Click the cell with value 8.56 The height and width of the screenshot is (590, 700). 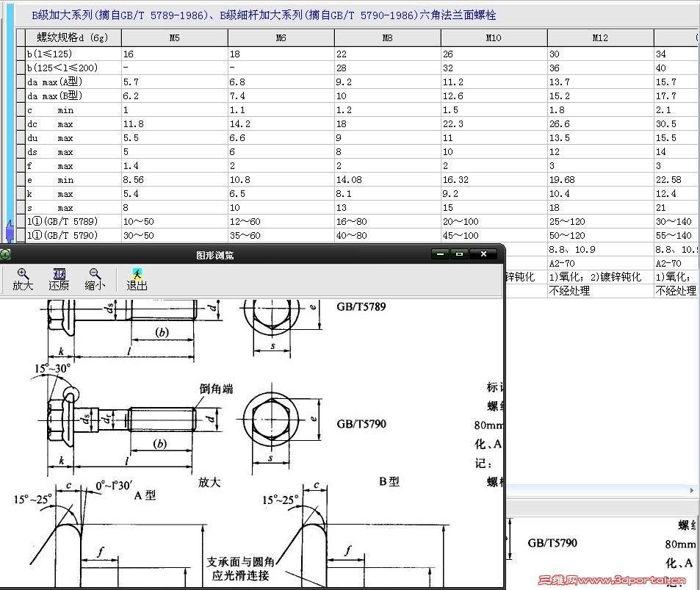pos(175,179)
